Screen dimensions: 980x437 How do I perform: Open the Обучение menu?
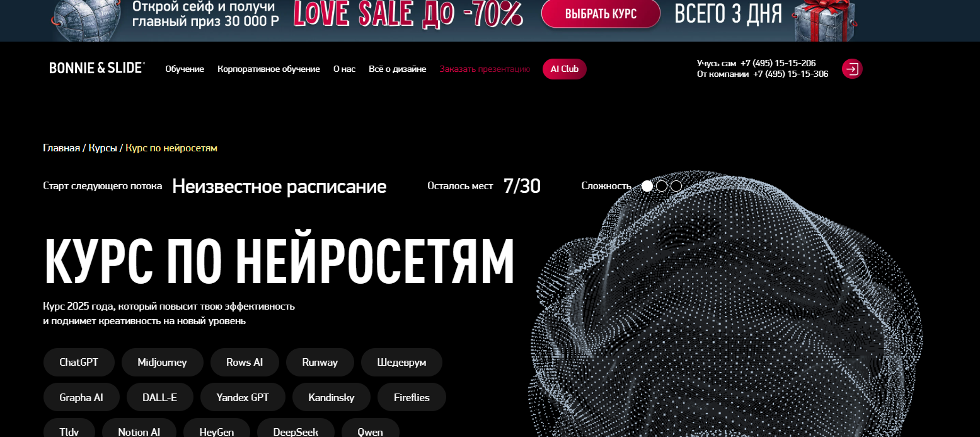[x=185, y=69]
